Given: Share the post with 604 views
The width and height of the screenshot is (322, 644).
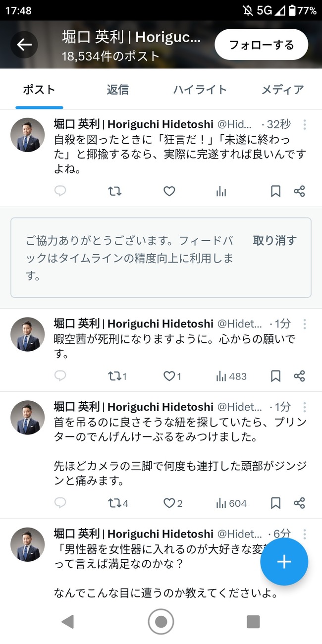Looking at the screenshot, I should (x=299, y=503).
